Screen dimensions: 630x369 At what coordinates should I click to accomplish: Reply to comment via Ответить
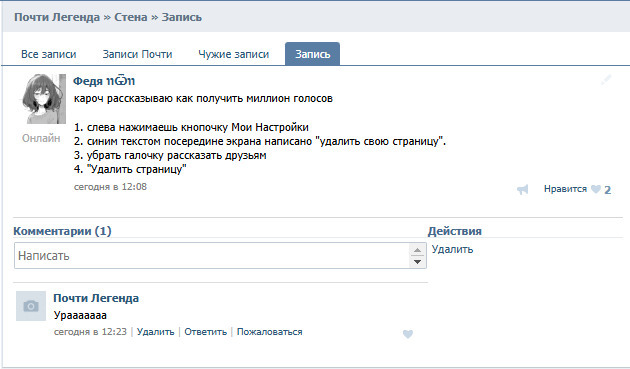pyautogui.click(x=205, y=332)
